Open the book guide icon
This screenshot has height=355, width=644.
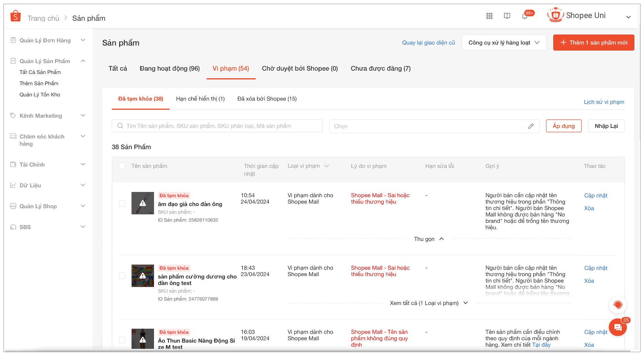click(x=507, y=16)
